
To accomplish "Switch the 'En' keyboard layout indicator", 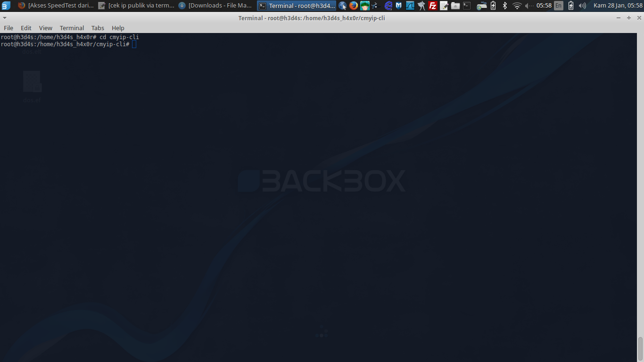I will [558, 6].
